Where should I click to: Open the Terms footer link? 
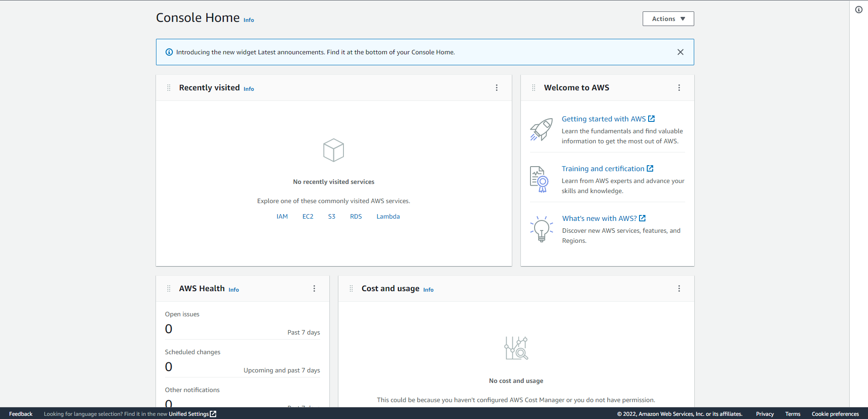click(x=793, y=414)
